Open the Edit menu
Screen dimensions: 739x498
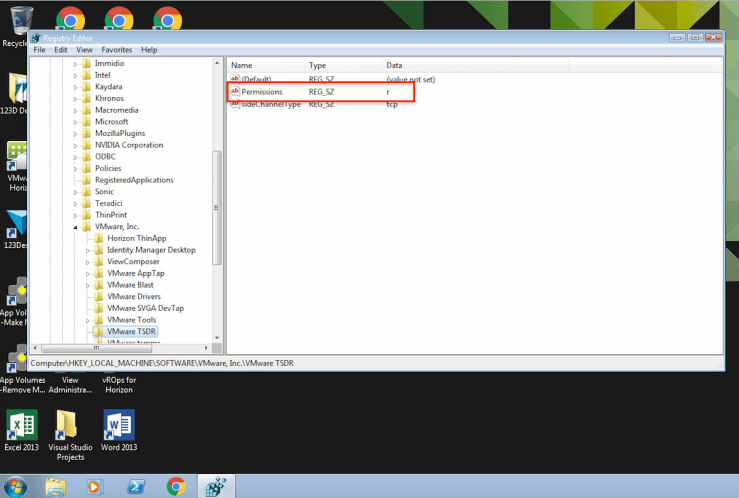(x=61, y=49)
